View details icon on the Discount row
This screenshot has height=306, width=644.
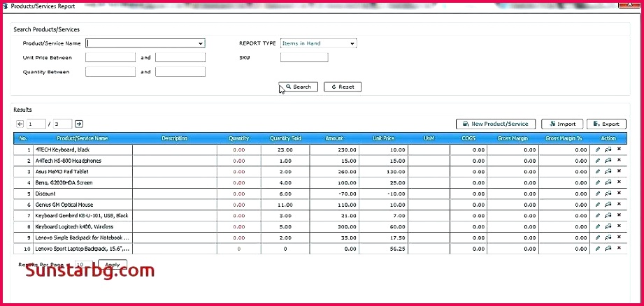coord(608,194)
